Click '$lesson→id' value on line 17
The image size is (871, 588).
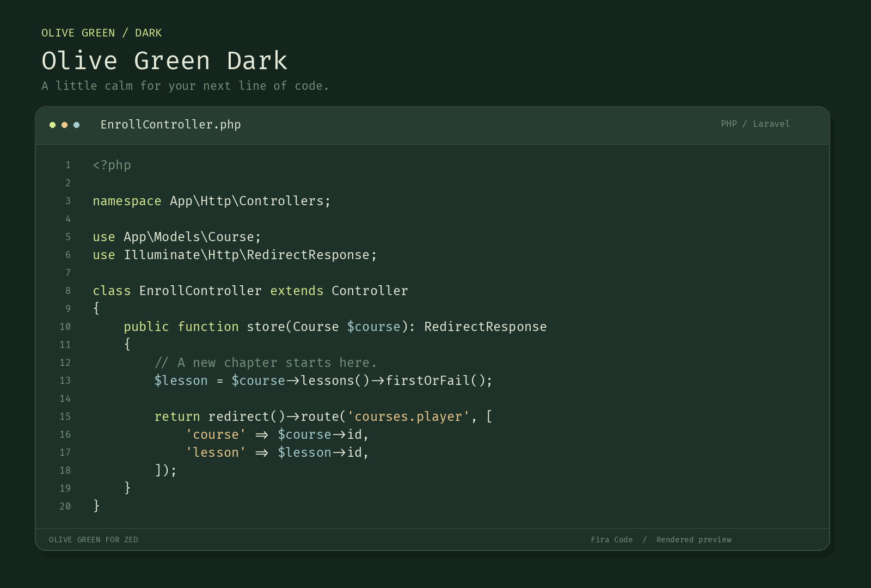pos(320,452)
